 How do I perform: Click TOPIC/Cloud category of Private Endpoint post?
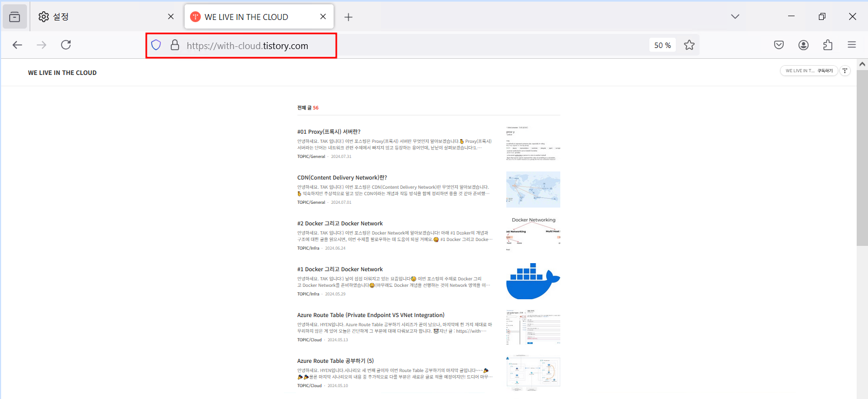[x=309, y=340]
